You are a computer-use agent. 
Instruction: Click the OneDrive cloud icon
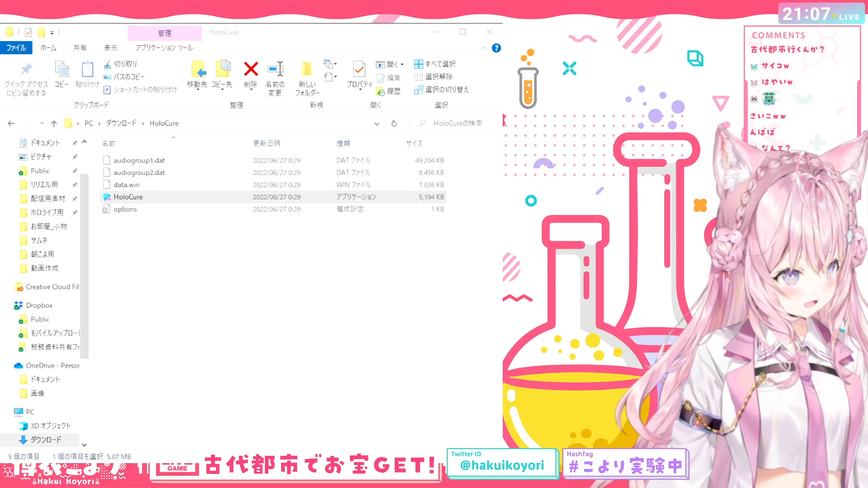pos(19,366)
